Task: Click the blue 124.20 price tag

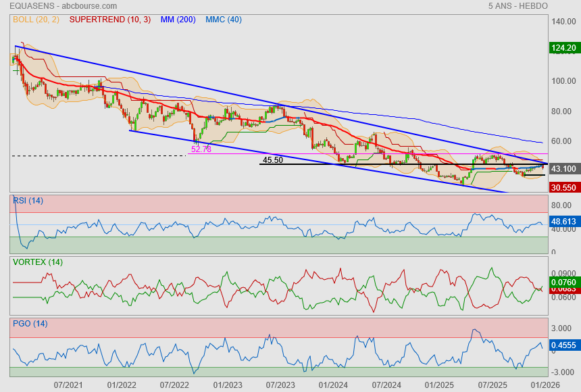Action: 563,48
